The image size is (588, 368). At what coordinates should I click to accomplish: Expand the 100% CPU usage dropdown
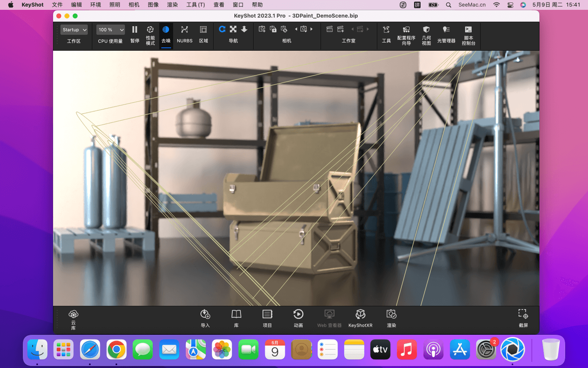[111, 30]
